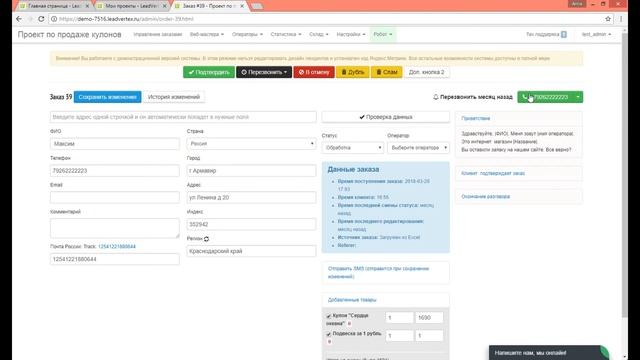Refresh region with icon next to Регион
This screenshot has width=640, height=360.
coord(207,239)
